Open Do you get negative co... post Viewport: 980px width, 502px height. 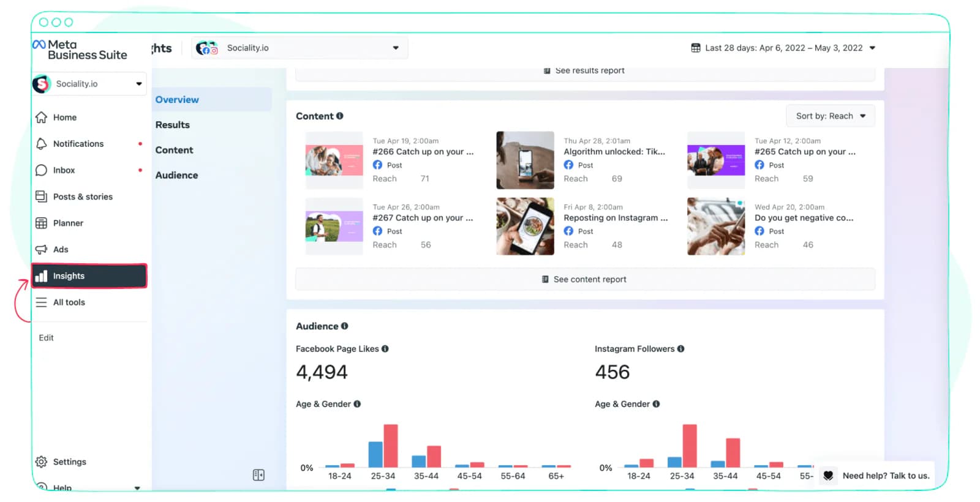(x=804, y=218)
